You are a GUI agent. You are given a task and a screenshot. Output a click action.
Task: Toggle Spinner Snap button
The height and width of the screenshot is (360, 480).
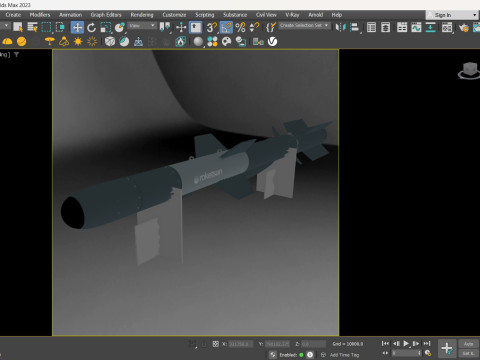pos(254,27)
